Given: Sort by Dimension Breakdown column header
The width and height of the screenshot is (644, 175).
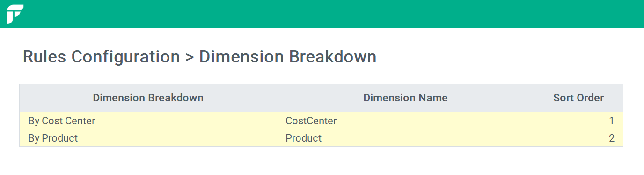Looking at the screenshot, I should pyautogui.click(x=148, y=98).
